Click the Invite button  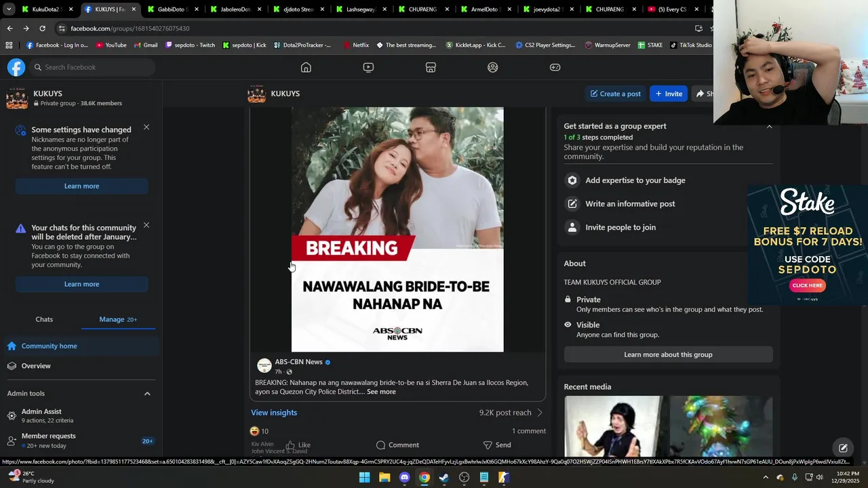pos(669,94)
